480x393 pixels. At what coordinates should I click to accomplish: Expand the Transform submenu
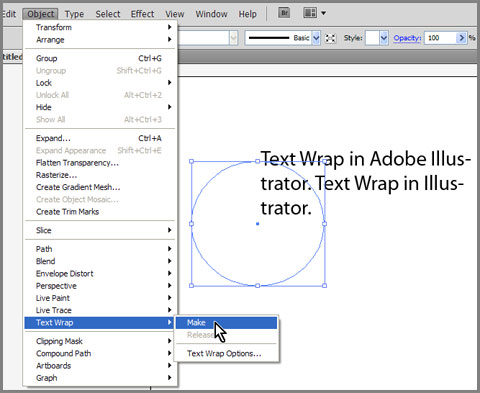coord(100,27)
